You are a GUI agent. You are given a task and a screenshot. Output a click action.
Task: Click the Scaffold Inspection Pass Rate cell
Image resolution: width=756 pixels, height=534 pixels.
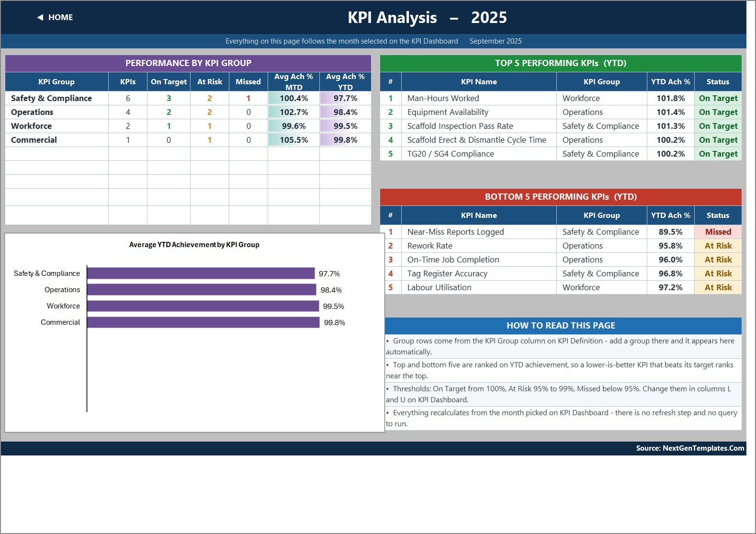pyautogui.click(x=479, y=126)
